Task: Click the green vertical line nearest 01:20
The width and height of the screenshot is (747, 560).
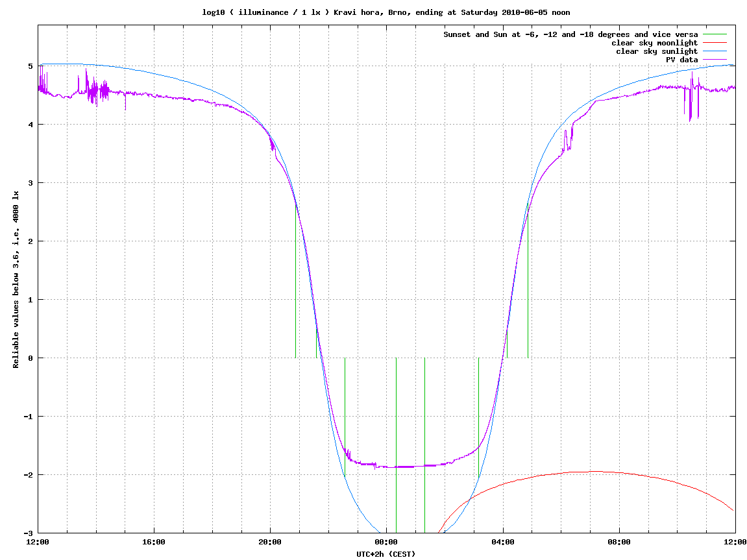Action: [x=425, y=445]
